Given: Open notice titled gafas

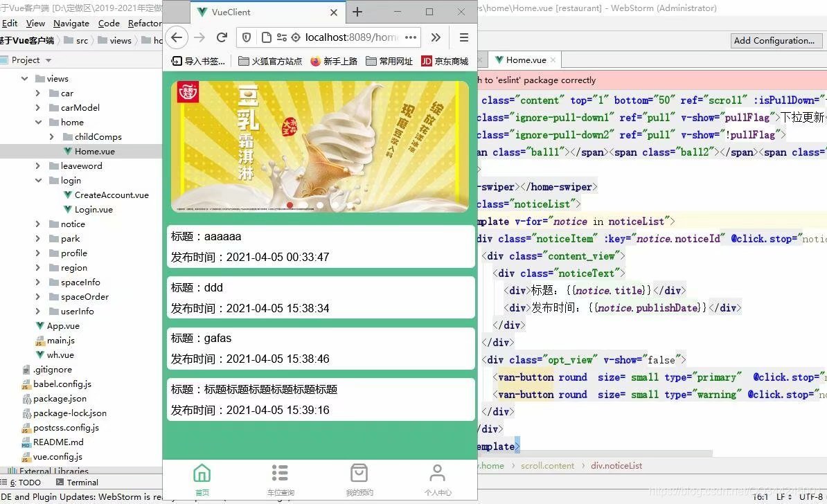Looking at the screenshot, I should (x=321, y=348).
